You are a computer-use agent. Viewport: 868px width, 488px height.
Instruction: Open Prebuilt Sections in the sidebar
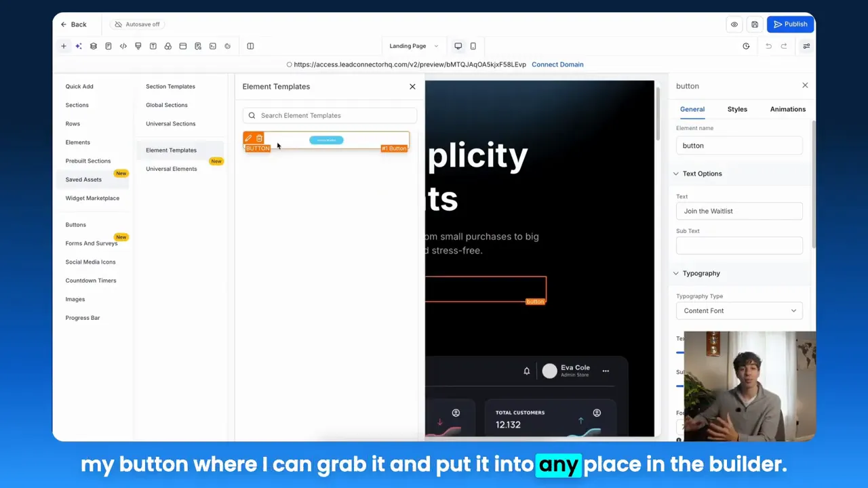coord(88,161)
